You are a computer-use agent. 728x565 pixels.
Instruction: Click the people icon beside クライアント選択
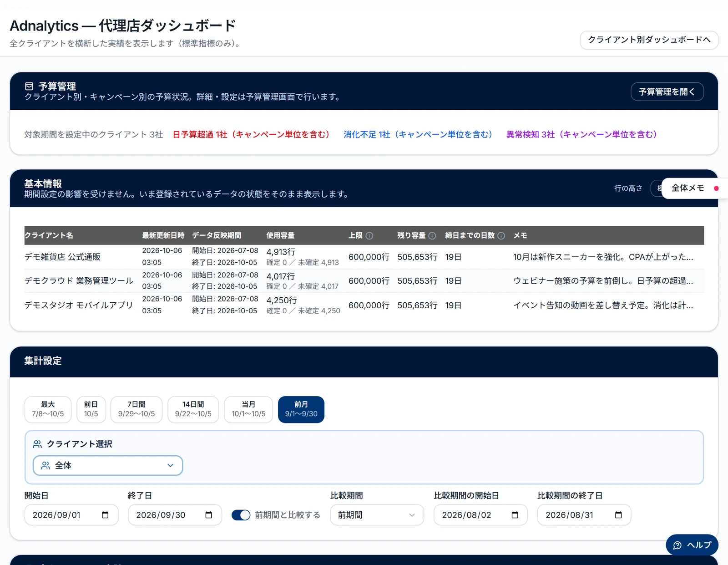37,444
